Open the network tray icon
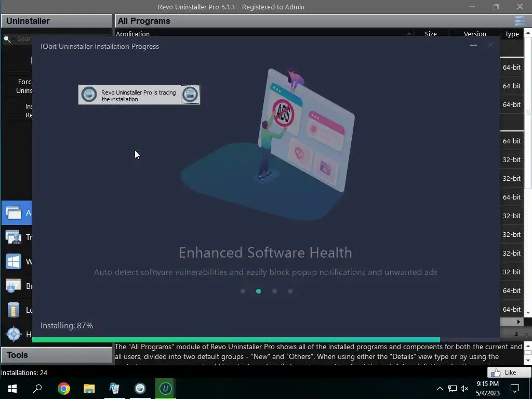This screenshot has width=532, height=399. [453, 389]
